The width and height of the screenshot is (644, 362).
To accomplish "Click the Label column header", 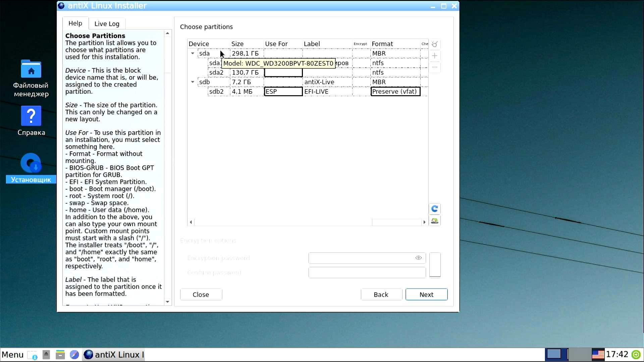I will pos(327,44).
